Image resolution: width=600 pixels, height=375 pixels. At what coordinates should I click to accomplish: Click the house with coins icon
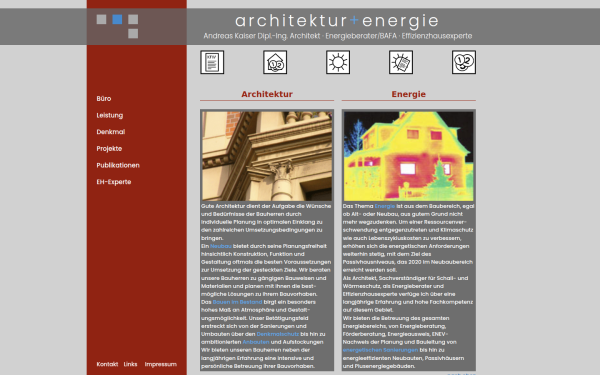pos(275,62)
